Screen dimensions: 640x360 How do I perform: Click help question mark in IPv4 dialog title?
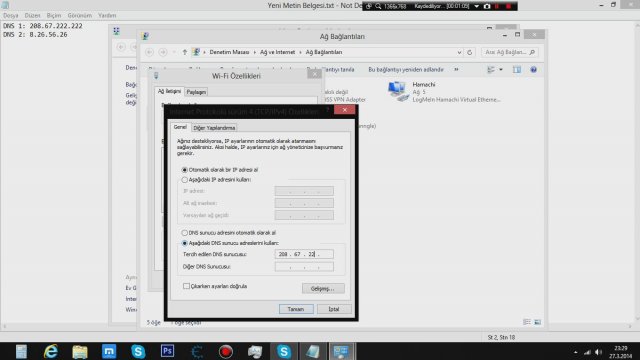(327, 110)
